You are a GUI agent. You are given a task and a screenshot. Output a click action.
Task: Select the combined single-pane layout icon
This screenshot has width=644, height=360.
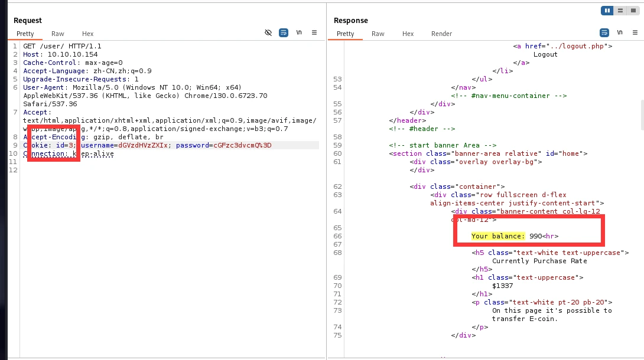pyautogui.click(x=633, y=11)
